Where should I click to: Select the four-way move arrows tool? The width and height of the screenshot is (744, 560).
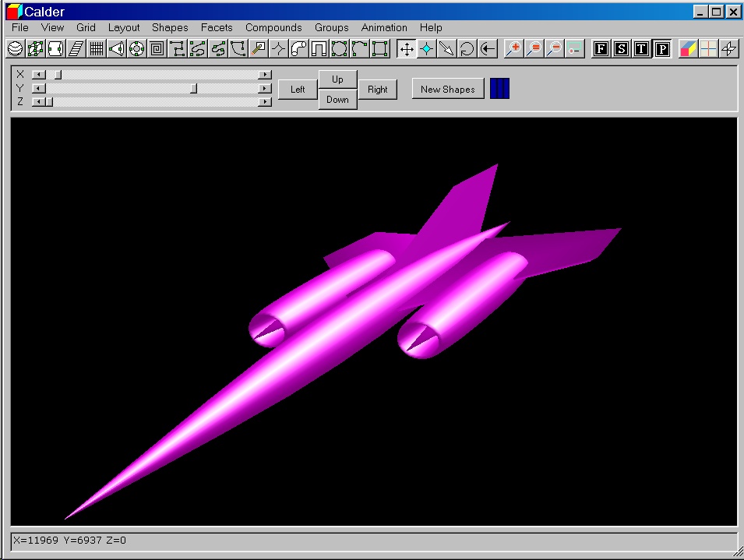[x=406, y=49]
